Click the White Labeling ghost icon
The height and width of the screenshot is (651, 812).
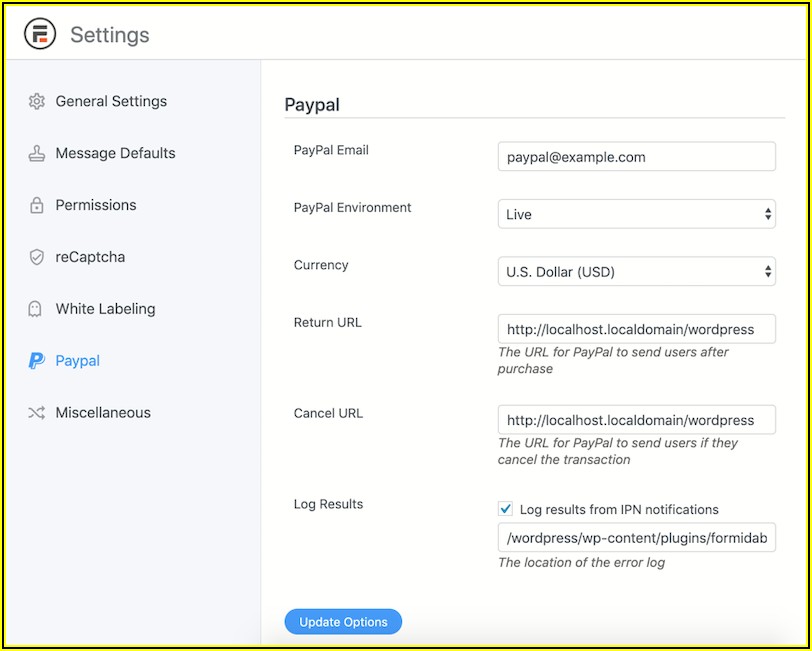pos(37,309)
